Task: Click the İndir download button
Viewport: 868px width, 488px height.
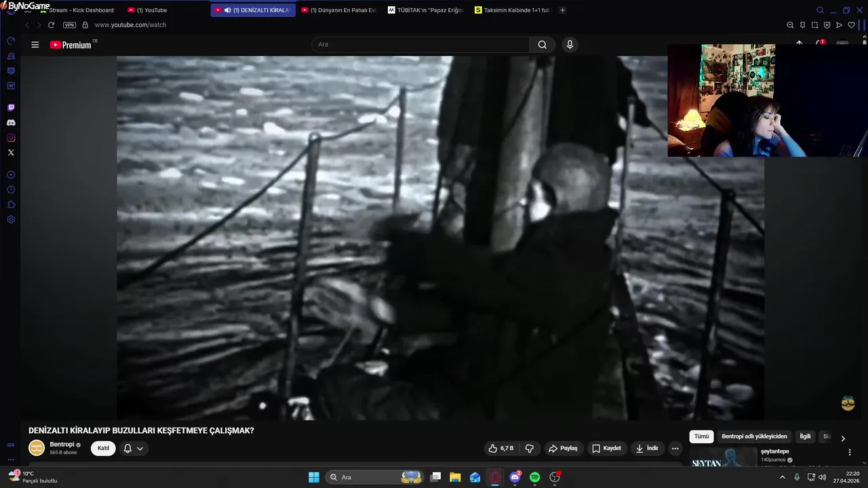Action: (646, 448)
